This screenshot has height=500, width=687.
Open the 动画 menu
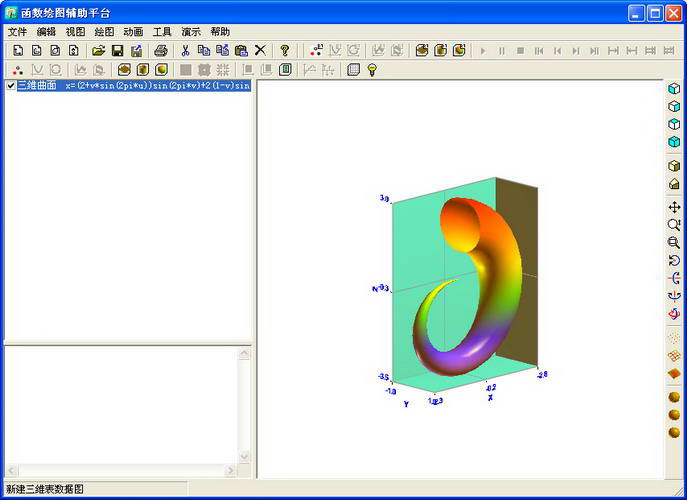click(133, 32)
